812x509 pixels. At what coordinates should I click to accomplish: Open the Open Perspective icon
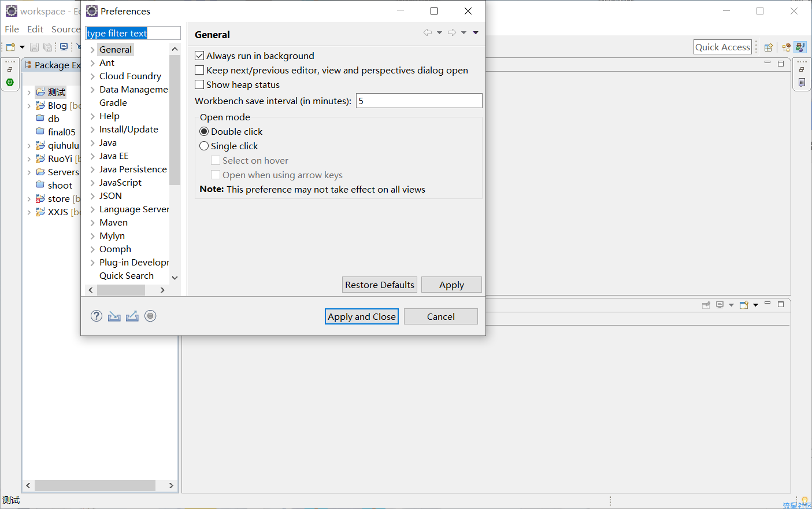tap(768, 47)
